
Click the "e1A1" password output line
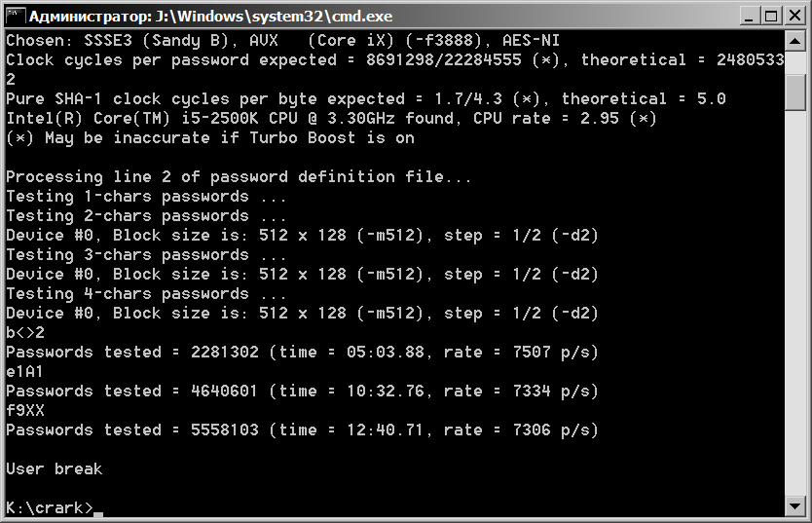24,371
